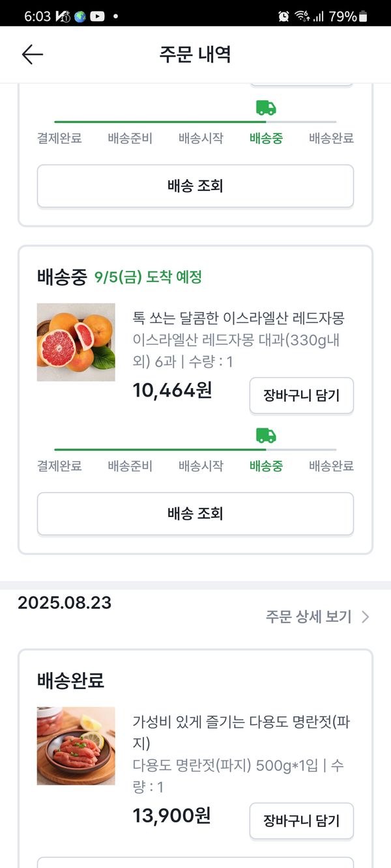Select 배송중 step in grapefruit order tracker
Viewport: 391px width, 868px height.
click(x=266, y=466)
